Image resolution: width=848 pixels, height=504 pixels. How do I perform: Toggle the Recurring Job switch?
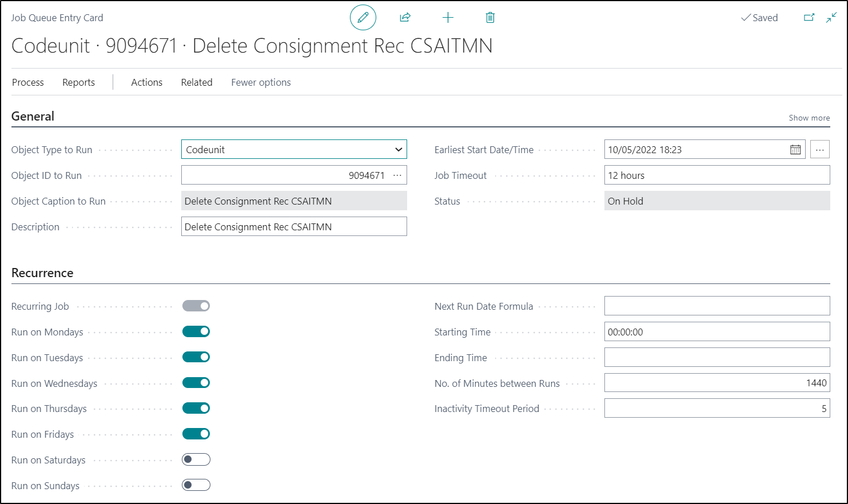[x=196, y=306]
